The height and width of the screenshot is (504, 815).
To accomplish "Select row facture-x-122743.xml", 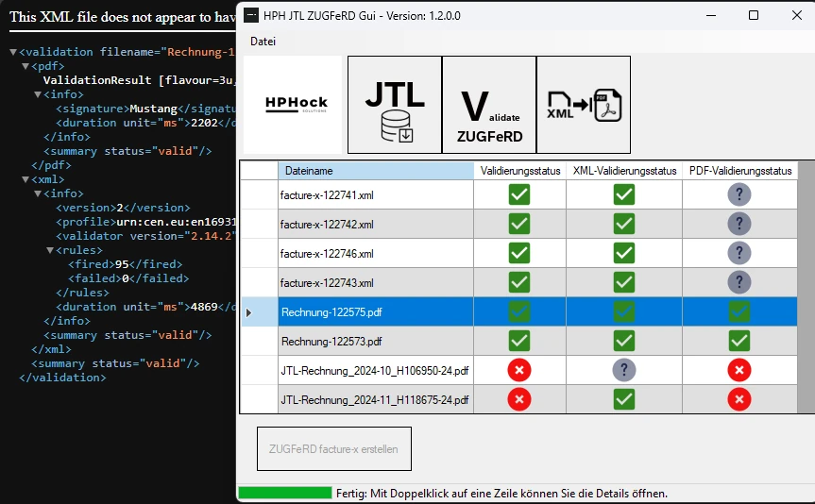I will tap(519, 282).
